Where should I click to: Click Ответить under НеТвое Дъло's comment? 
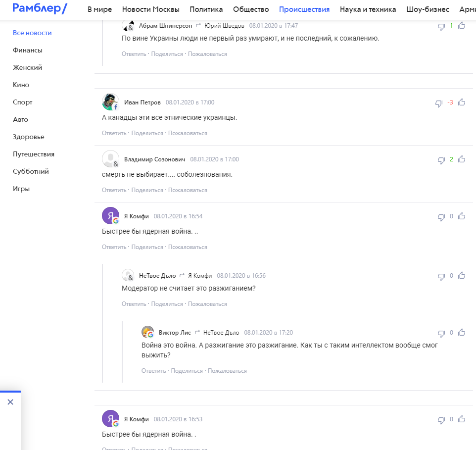coord(134,304)
